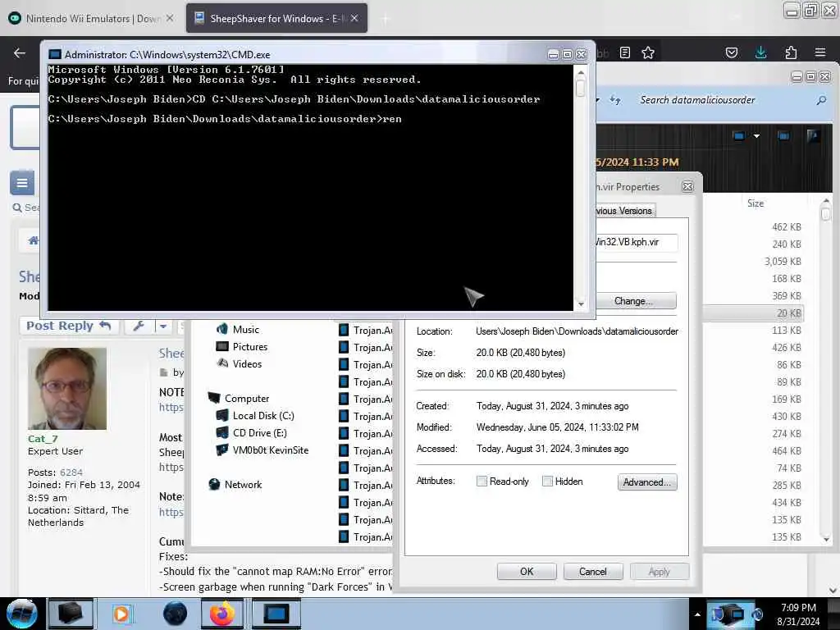840x630 pixels.
Task: Open Windows Media Player taskbar icon
Action: (x=121, y=614)
